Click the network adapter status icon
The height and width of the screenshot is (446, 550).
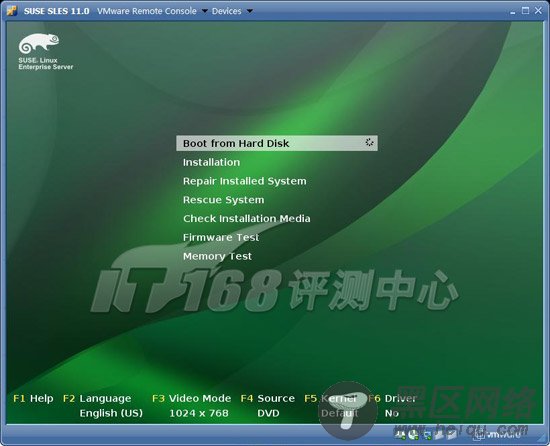(428, 435)
